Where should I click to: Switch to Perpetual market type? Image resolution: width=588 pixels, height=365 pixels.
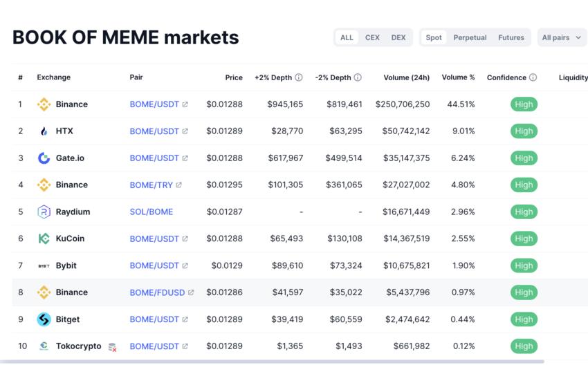click(x=470, y=37)
